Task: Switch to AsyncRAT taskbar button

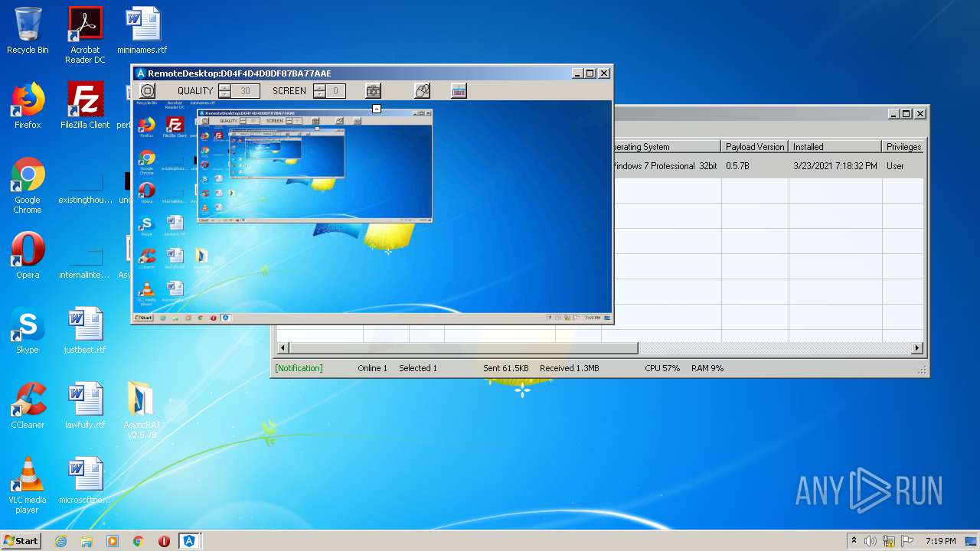Action: point(189,541)
